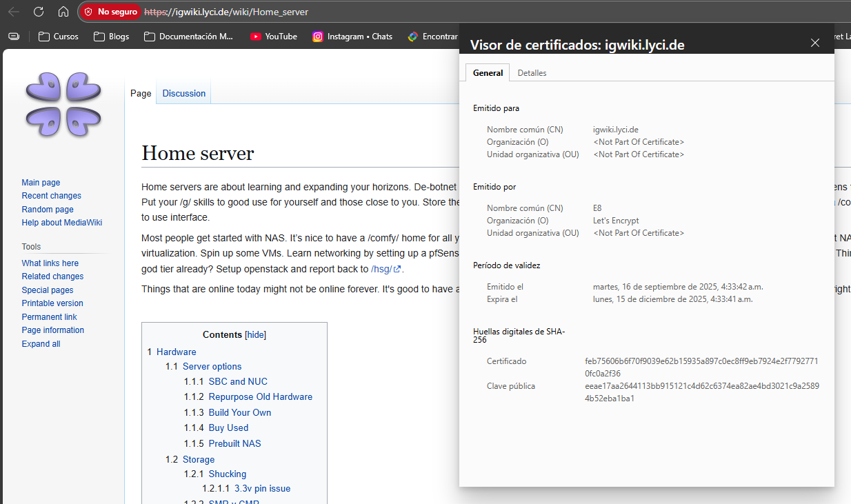
Task: Open Help about MediaWiki
Action: click(x=62, y=223)
